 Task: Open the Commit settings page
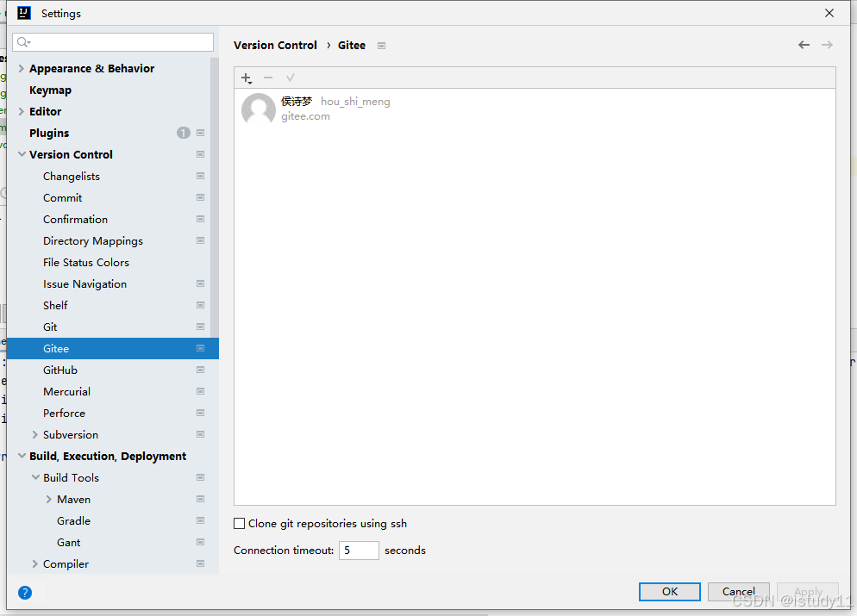63,197
